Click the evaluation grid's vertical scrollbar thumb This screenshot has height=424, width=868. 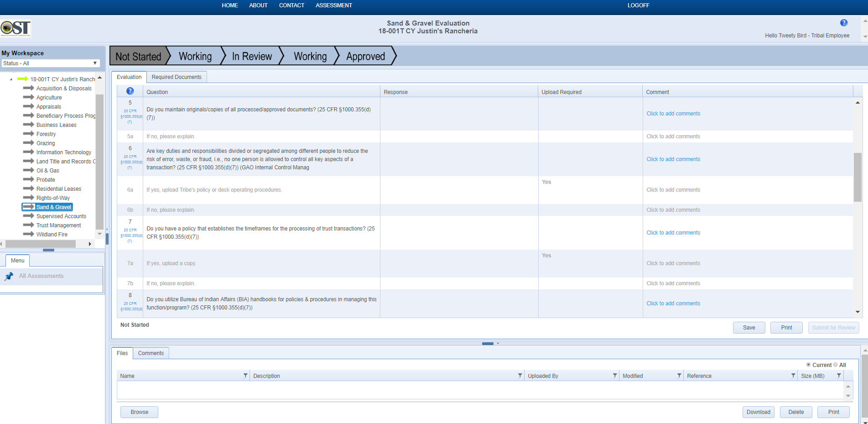point(858,177)
